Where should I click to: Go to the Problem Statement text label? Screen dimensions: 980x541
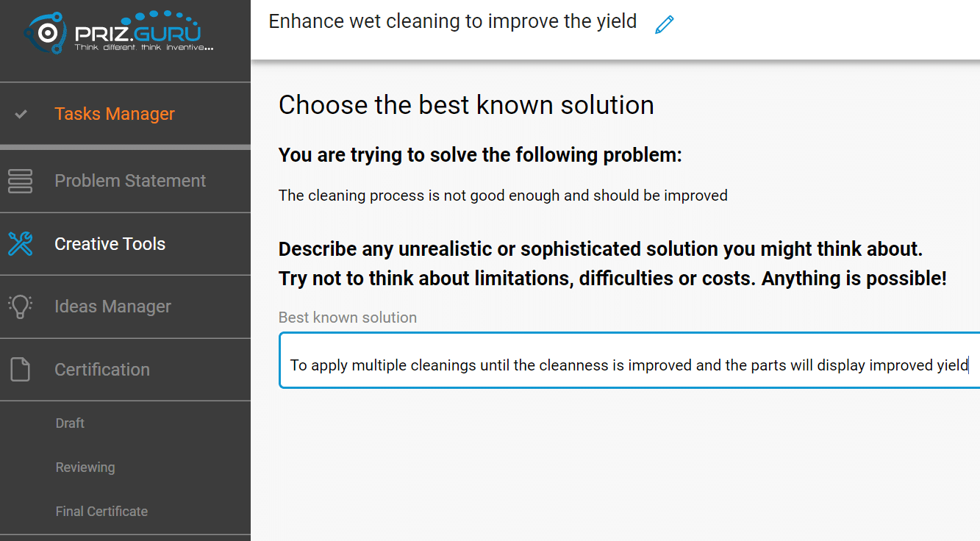pyautogui.click(x=130, y=181)
